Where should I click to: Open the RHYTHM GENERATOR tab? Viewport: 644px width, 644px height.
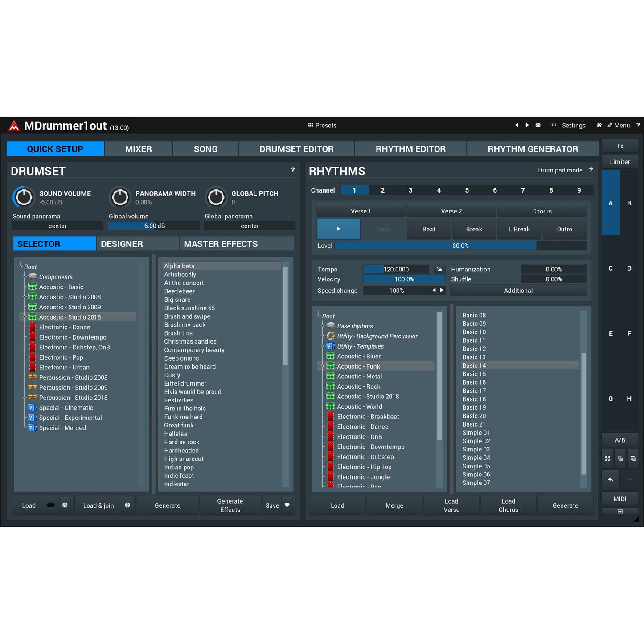coord(533,148)
